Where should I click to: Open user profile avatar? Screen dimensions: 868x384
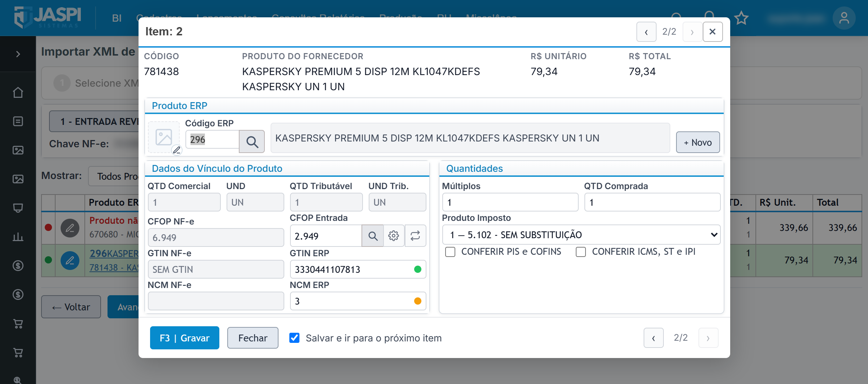click(x=844, y=18)
